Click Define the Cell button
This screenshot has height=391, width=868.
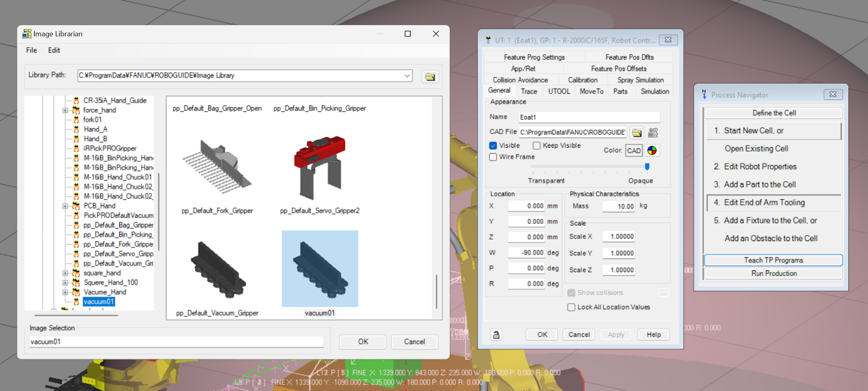[x=774, y=113]
